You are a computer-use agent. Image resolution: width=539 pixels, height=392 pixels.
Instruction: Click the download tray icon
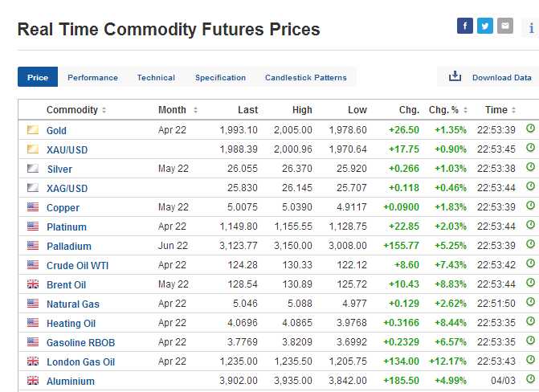point(455,77)
